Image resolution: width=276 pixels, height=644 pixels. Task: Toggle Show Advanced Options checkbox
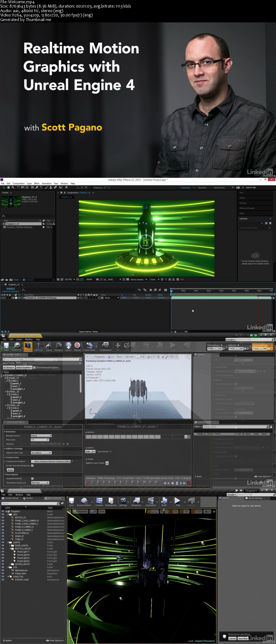tap(34, 367)
